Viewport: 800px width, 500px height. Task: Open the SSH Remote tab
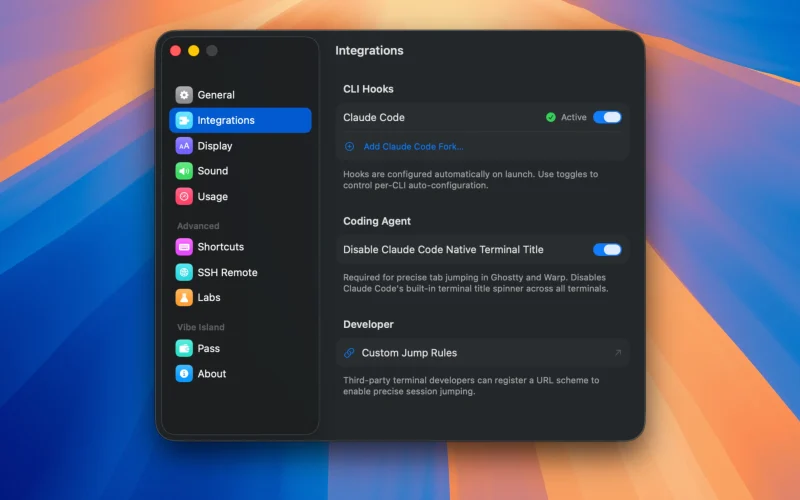coord(240,272)
